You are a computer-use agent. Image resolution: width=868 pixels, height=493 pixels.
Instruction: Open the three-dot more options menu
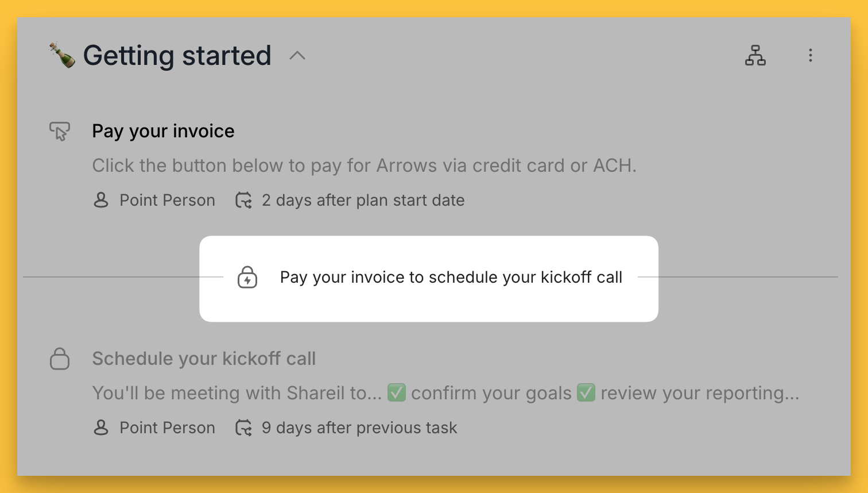tap(810, 56)
